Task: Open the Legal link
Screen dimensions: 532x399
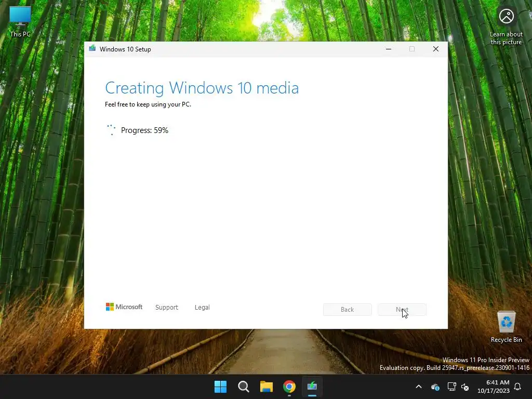Action: tap(202, 308)
